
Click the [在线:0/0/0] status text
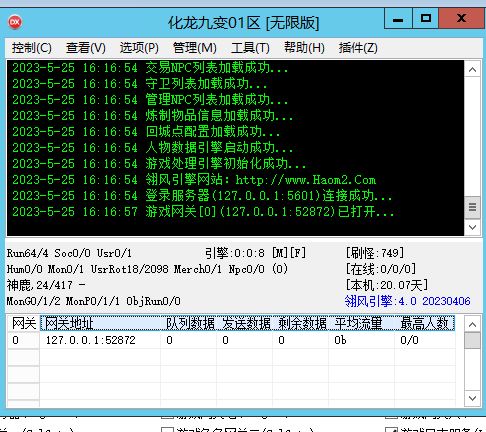pyautogui.click(x=381, y=269)
